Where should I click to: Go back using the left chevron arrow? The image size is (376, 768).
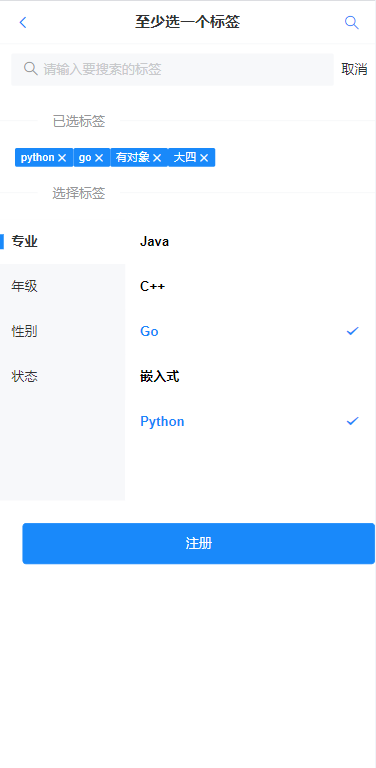[x=23, y=23]
